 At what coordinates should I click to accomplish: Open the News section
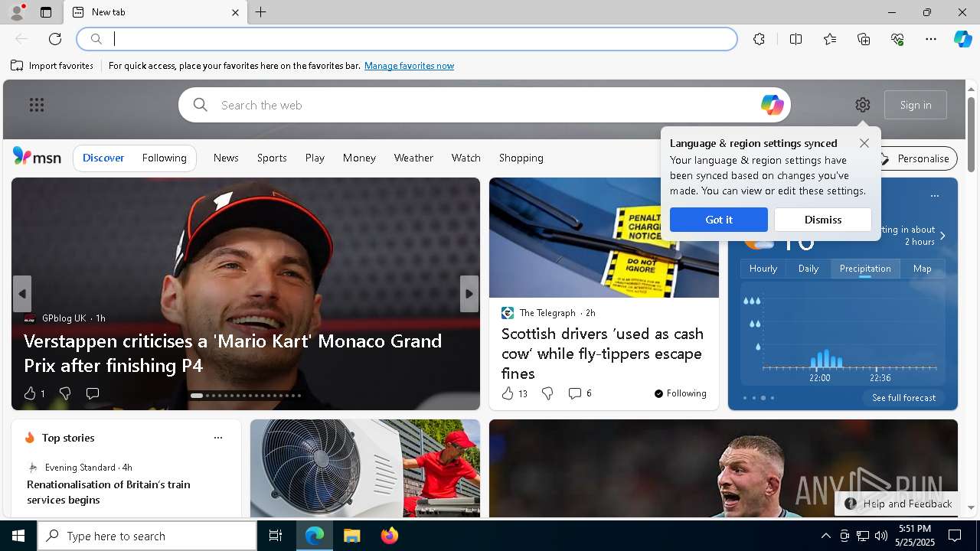tap(226, 158)
